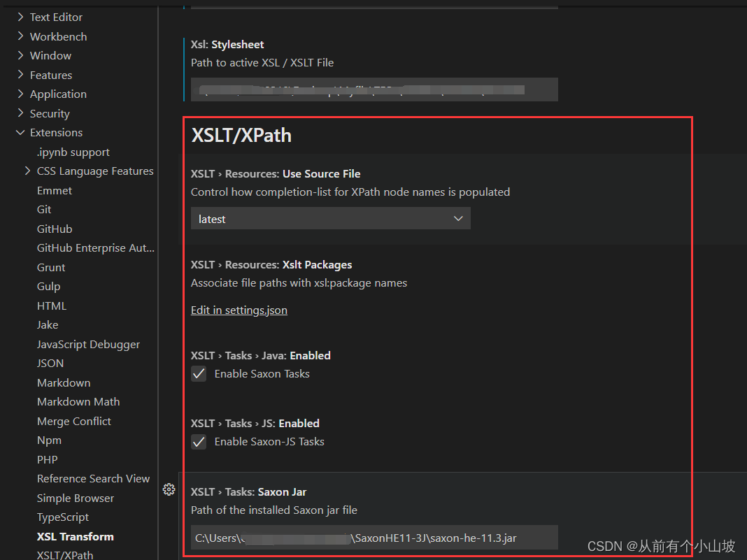
Task: Open Git extension settings
Action: point(43,209)
